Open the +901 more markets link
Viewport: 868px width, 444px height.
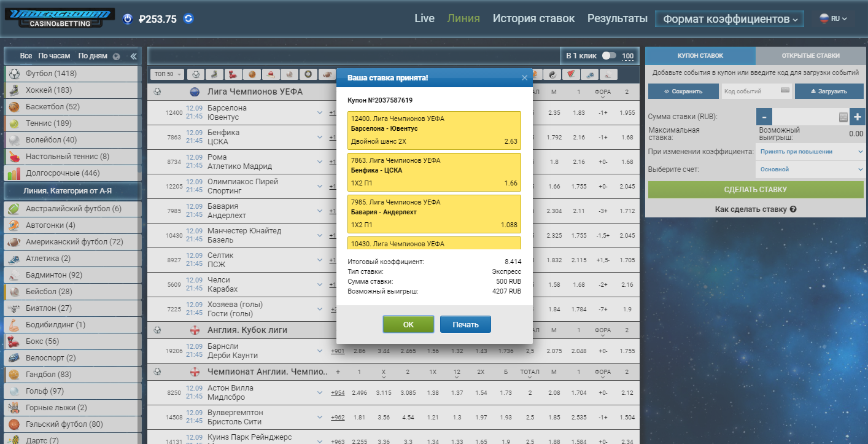338,351
